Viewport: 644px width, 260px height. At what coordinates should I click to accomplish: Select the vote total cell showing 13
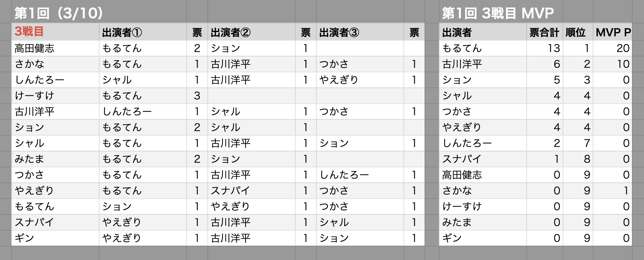(x=554, y=48)
